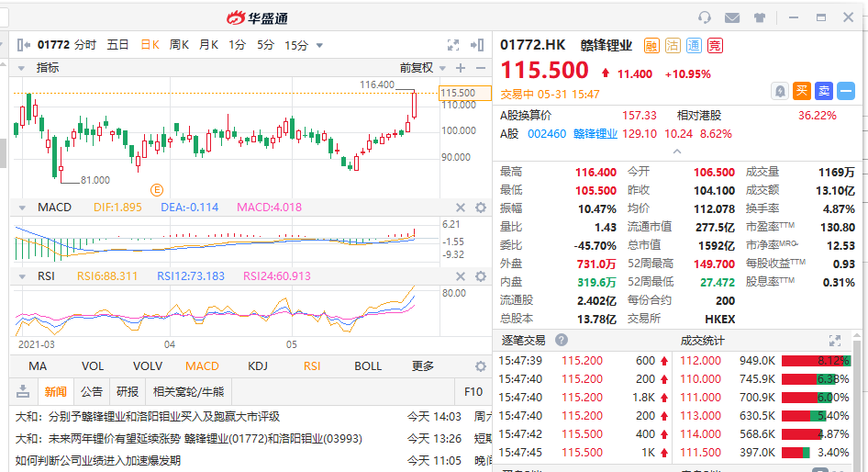Open news 未来两年锂价有望延续涨势

coord(188,439)
